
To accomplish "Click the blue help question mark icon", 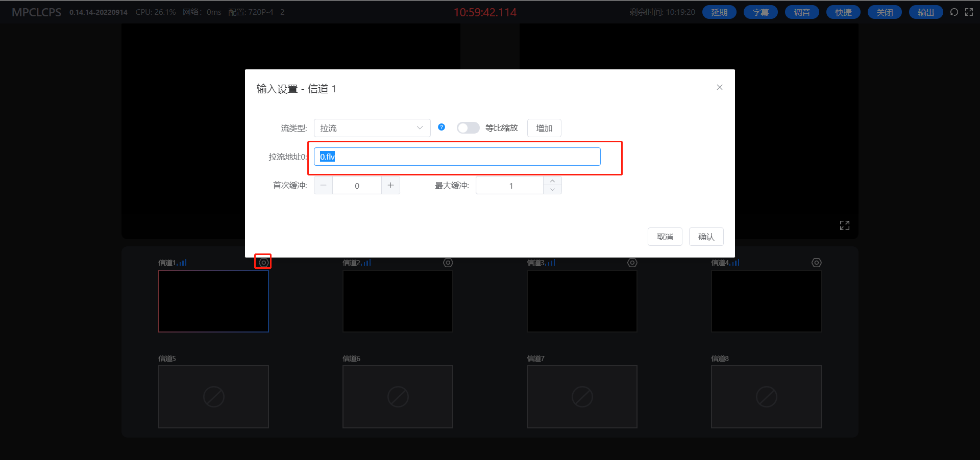I will click(x=442, y=127).
